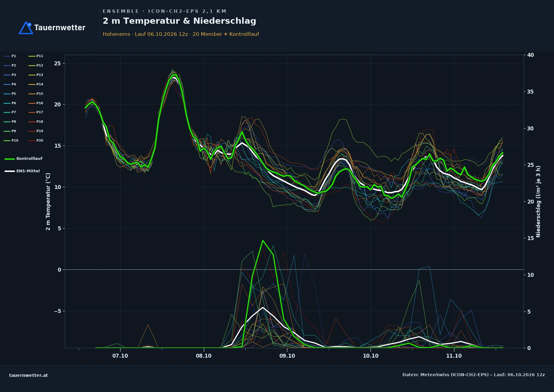This screenshot has width=554, height=392.
Task: Select legend entry P16
Action: (x=36, y=103)
